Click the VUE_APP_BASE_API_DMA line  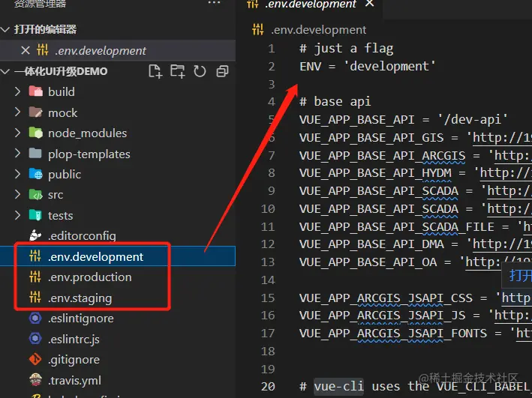coord(416,244)
